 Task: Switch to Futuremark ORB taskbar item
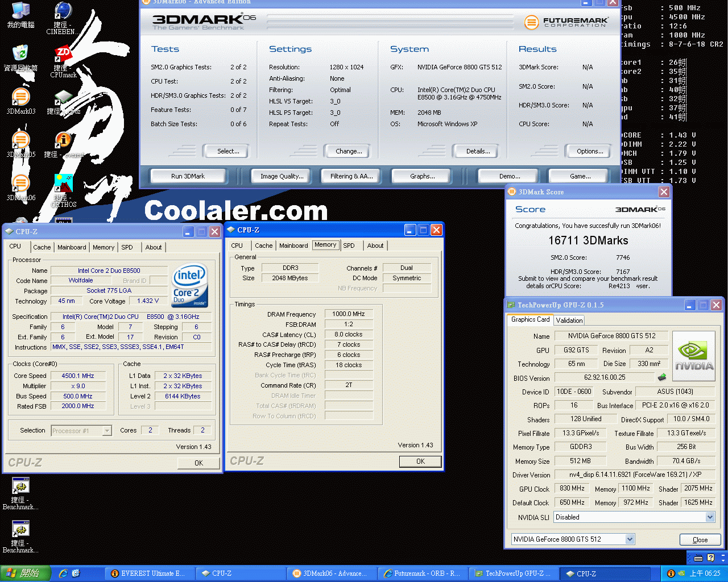pos(423,573)
